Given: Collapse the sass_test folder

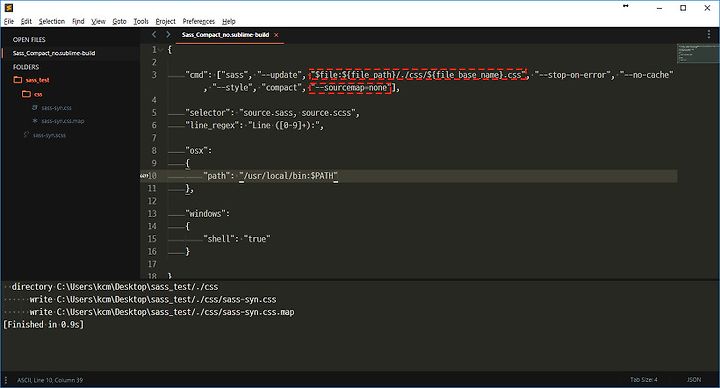Looking at the screenshot, I should [x=18, y=80].
